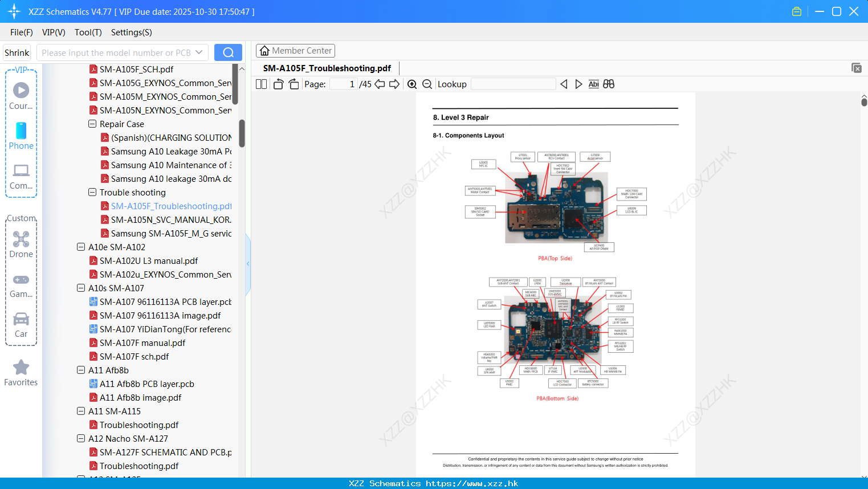Open SM-A127F SCHEMATIC AND PCB file

coord(160,453)
